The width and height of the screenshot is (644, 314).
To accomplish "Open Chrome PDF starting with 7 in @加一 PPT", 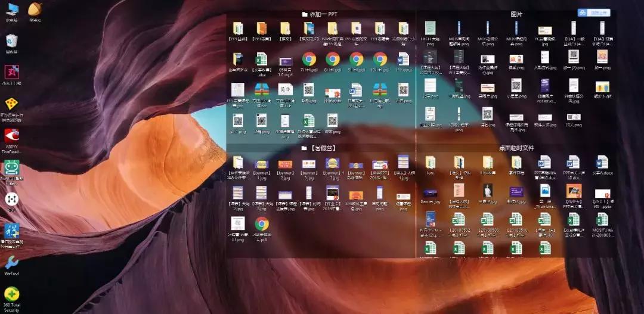I will 309,59.
